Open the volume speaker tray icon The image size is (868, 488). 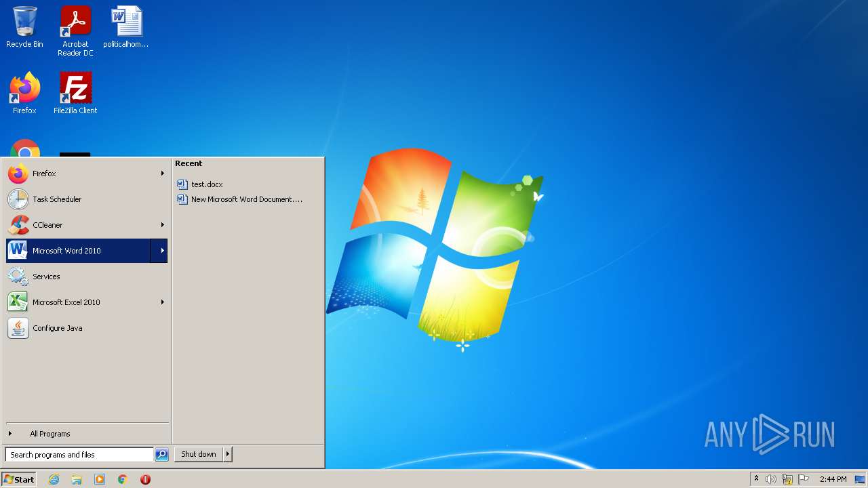click(771, 479)
